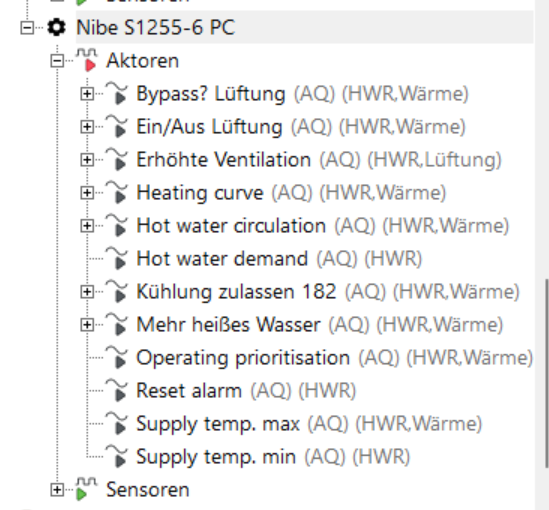Viewport: 549px width, 510px height.
Task: Expand the Mehr heißes Wasser entry
Action: point(87,325)
